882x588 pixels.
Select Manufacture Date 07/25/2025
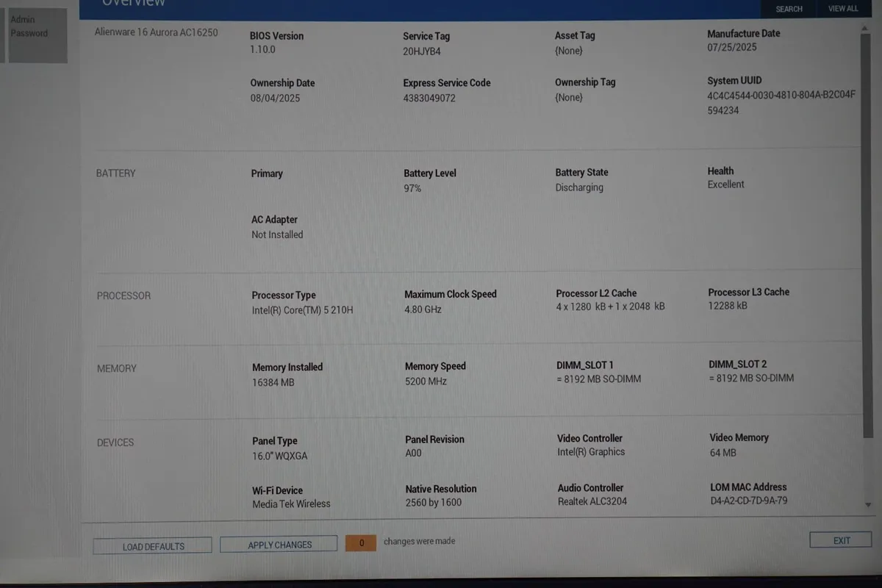click(x=732, y=48)
